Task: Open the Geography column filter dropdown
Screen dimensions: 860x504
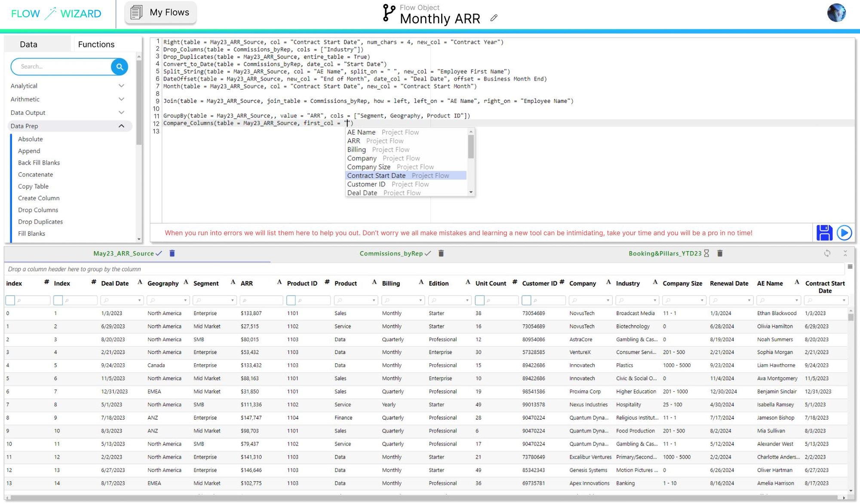Action: (x=185, y=300)
